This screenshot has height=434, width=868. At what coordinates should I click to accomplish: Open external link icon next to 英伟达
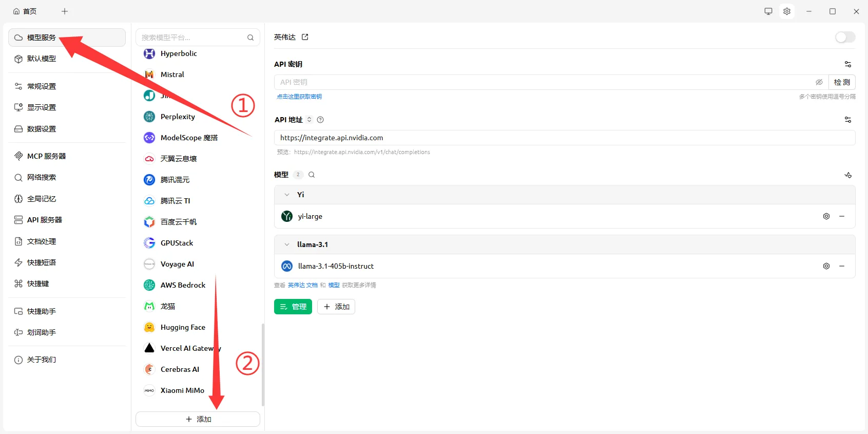coord(305,37)
